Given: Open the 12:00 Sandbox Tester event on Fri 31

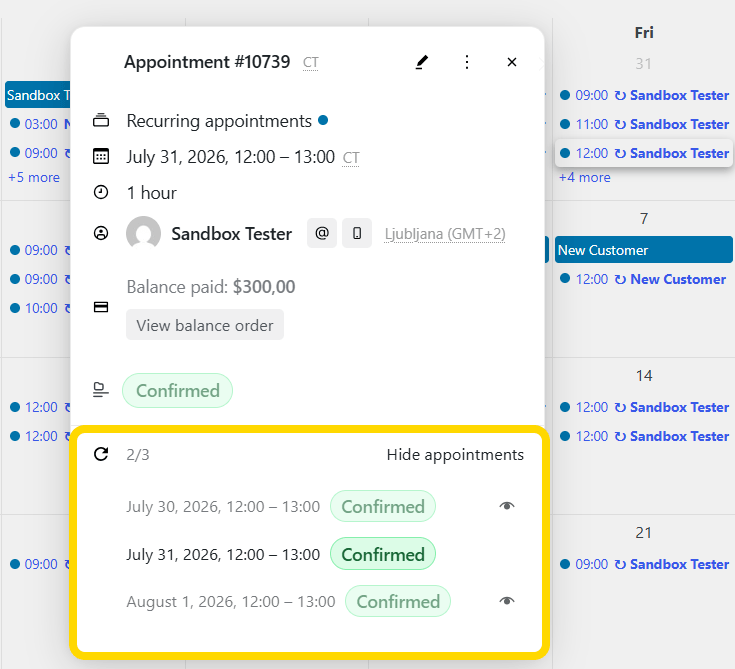Looking at the screenshot, I should (645, 153).
